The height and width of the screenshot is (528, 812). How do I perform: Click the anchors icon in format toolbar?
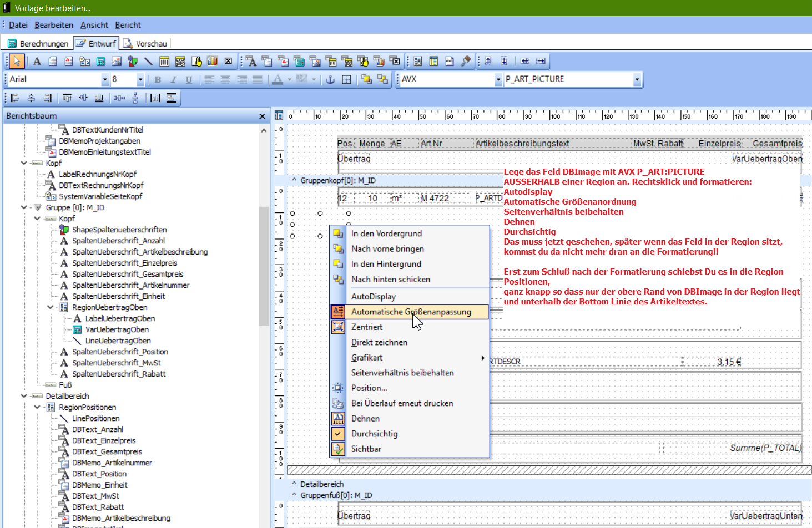point(330,79)
